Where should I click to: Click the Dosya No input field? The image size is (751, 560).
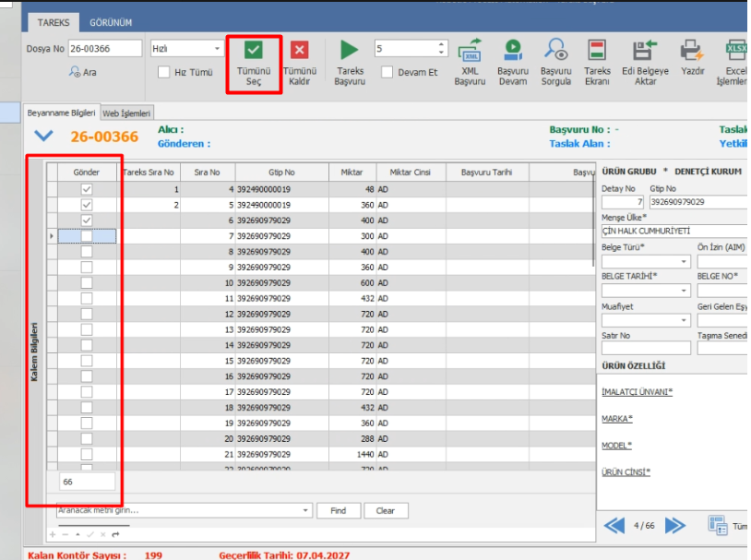pos(104,48)
